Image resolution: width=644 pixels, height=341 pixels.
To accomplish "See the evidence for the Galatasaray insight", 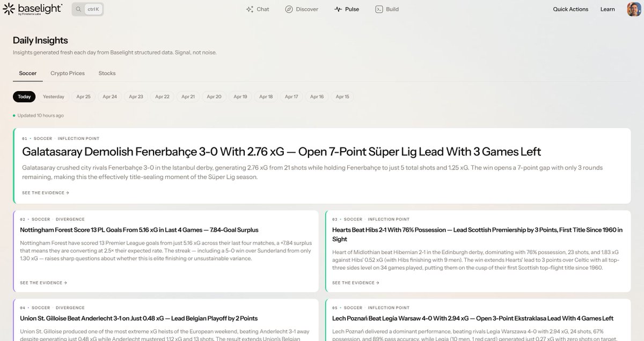I will pos(46,192).
